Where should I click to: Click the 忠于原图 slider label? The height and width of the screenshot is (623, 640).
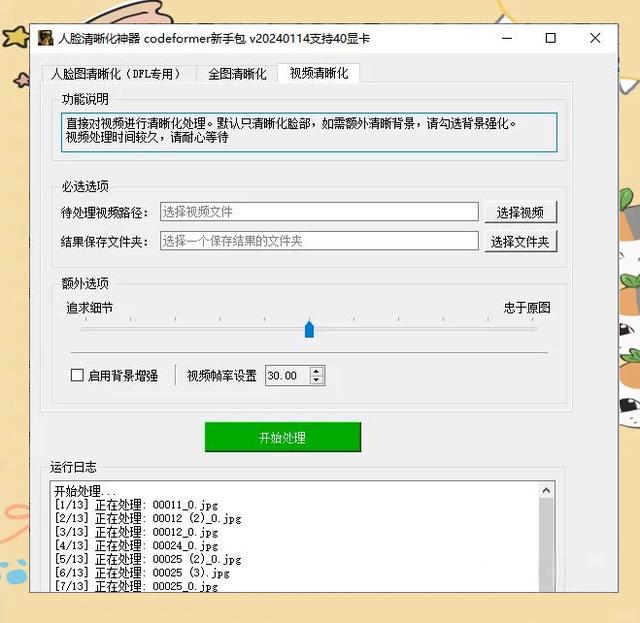[x=527, y=307]
